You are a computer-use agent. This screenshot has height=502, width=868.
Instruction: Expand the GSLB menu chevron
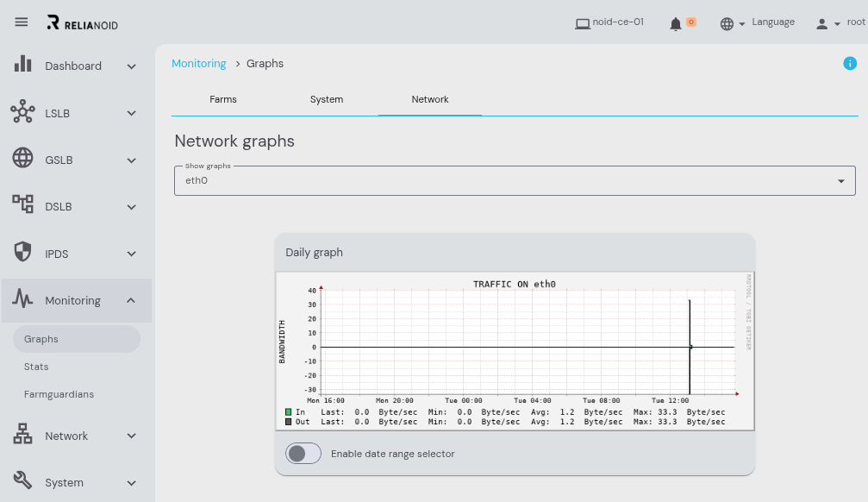click(x=131, y=160)
